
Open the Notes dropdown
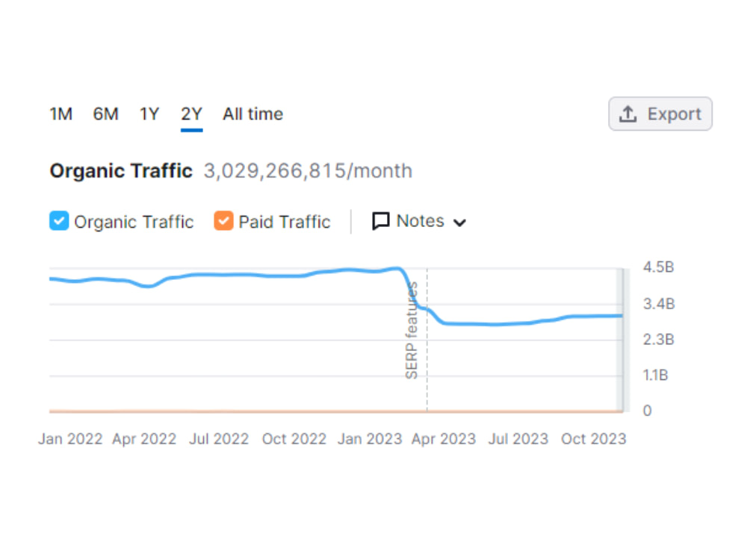pos(419,222)
